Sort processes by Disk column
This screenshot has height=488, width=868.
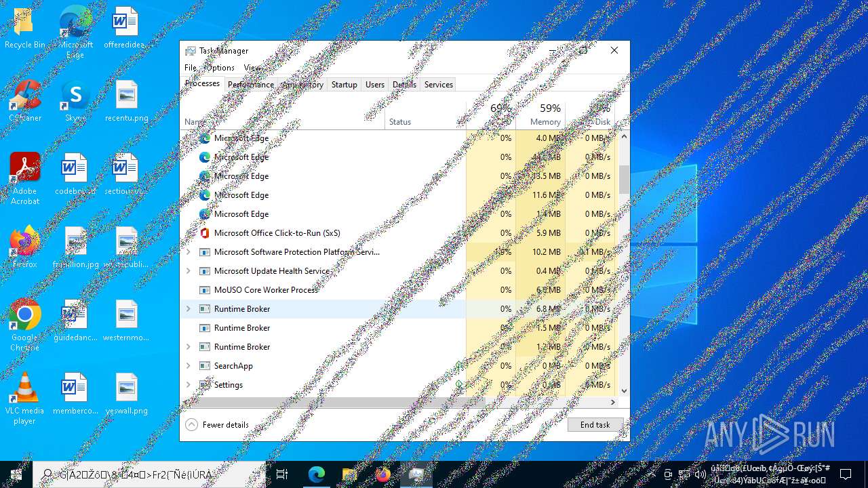[590, 114]
